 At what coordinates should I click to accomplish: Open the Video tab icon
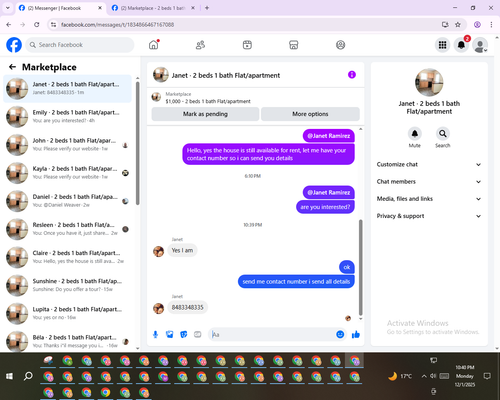click(x=247, y=45)
